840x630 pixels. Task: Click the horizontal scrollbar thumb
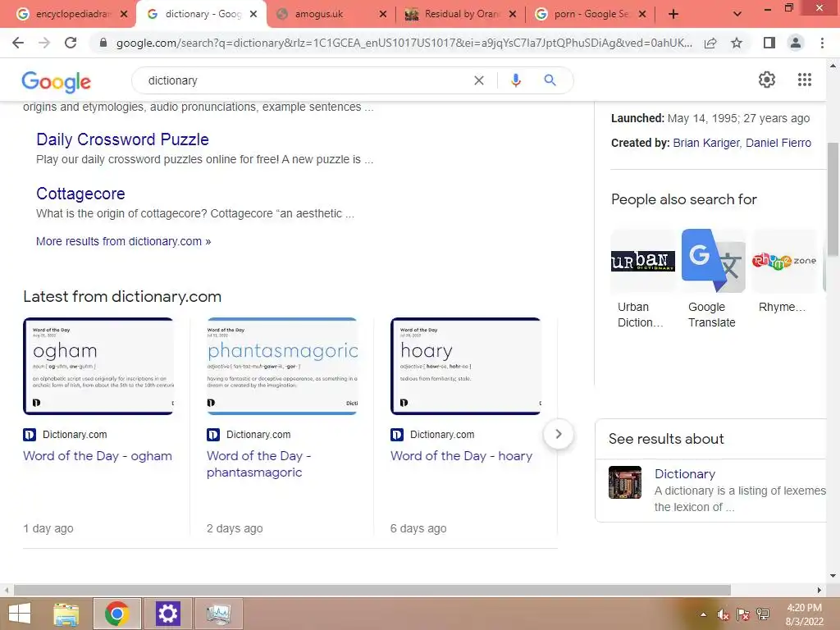[372, 590]
